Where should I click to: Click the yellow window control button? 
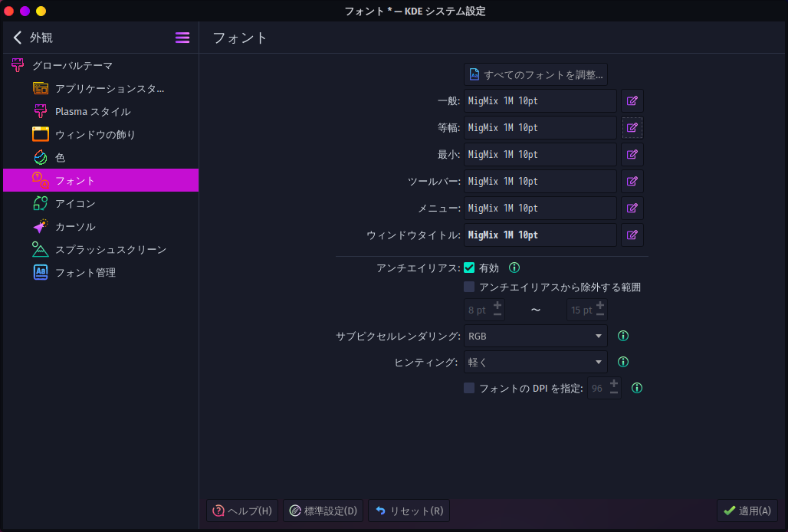41,11
